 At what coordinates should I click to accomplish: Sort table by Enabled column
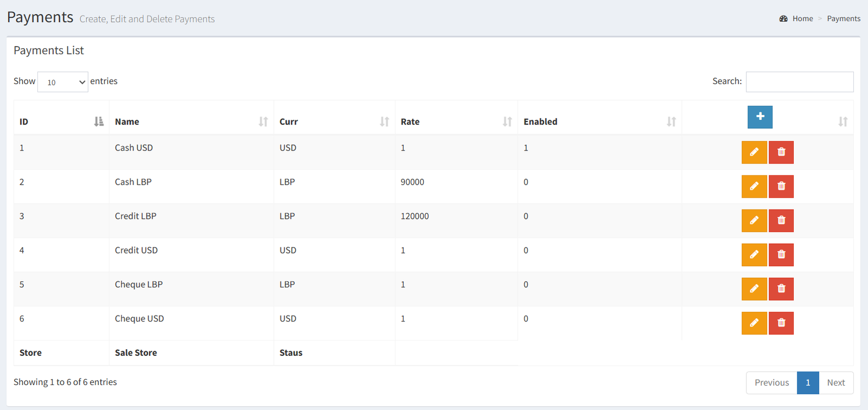tap(599, 122)
